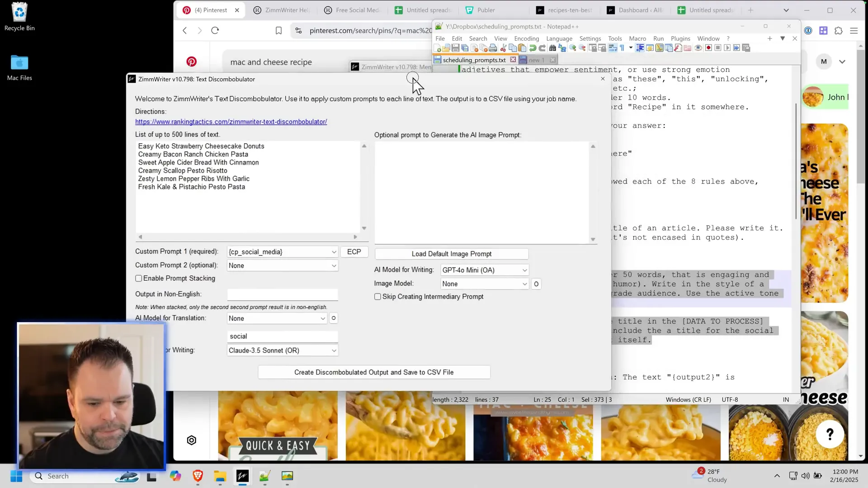Open the Claude-3.5 Sonnet (OR) dropdown
The height and width of the screenshot is (488, 868).
[x=283, y=350]
